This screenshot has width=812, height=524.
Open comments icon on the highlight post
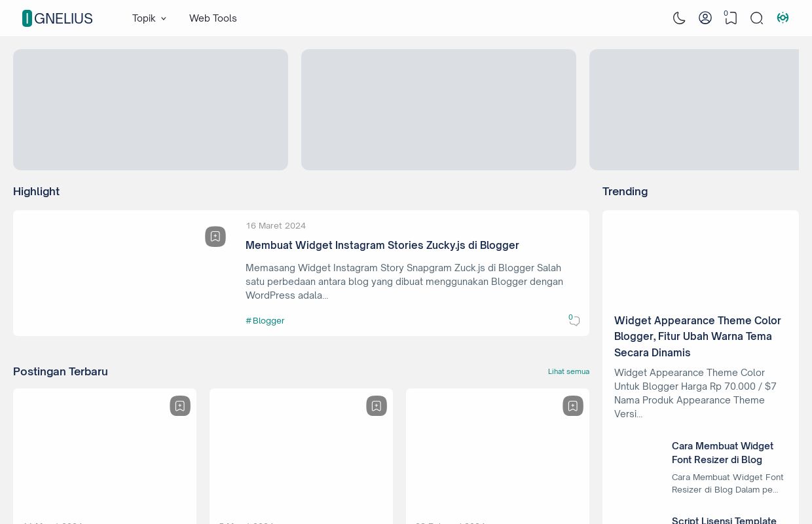coord(574,320)
